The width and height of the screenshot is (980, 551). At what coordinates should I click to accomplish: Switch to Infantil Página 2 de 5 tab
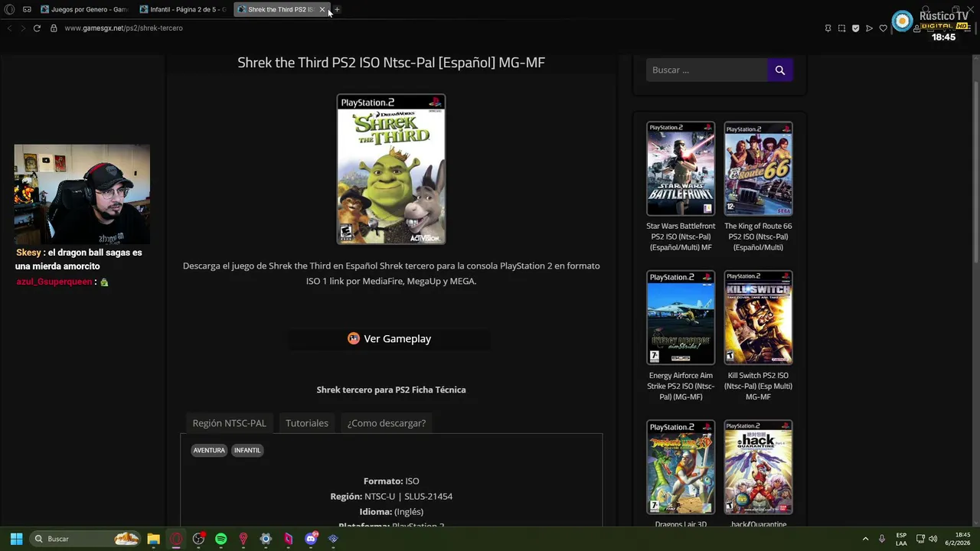tap(182, 9)
